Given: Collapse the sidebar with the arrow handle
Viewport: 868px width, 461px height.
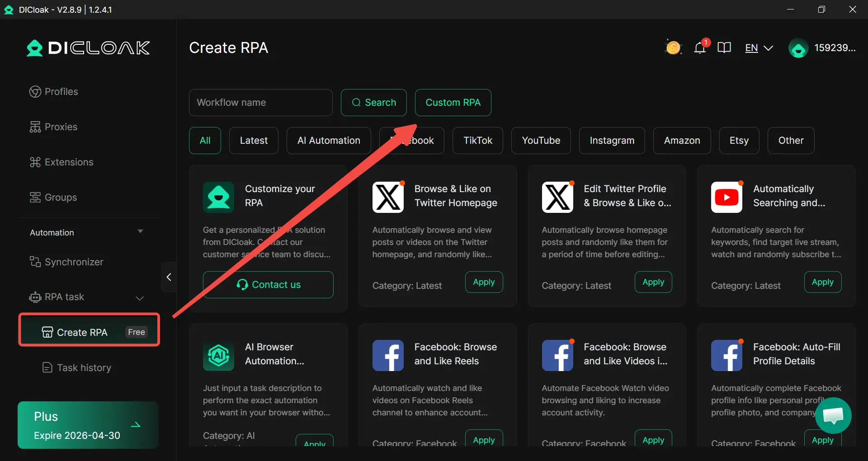Looking at the screenshot, I should pos(169,277).
